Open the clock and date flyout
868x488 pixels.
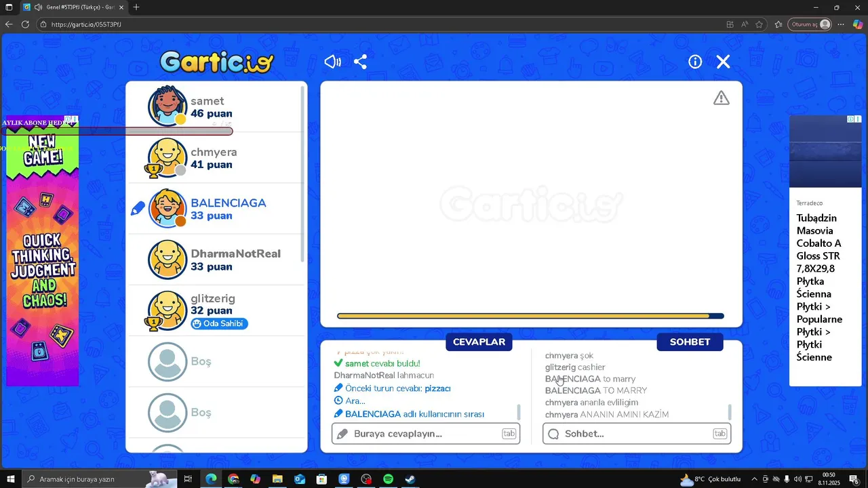pos(829,479)
